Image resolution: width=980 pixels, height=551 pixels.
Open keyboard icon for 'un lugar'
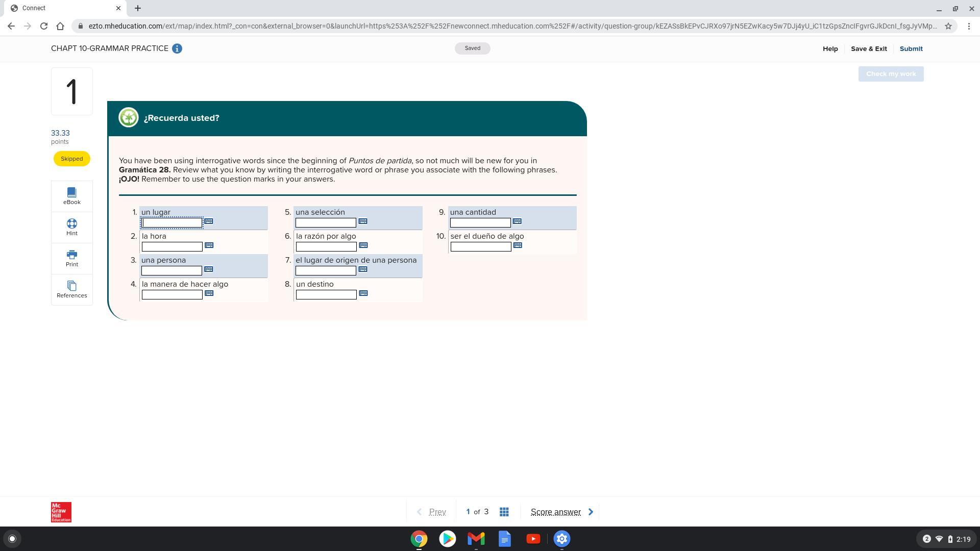[208, 221]
